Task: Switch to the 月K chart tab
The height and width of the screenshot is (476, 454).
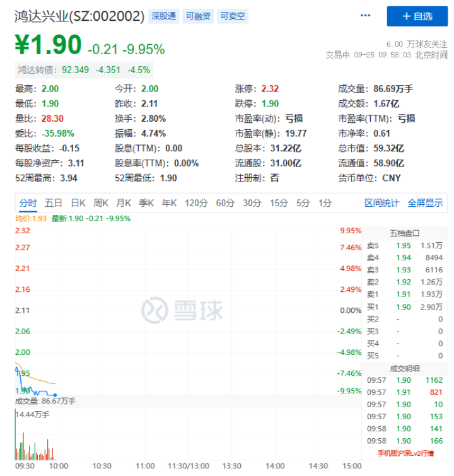Action: (x=124, y=203)
